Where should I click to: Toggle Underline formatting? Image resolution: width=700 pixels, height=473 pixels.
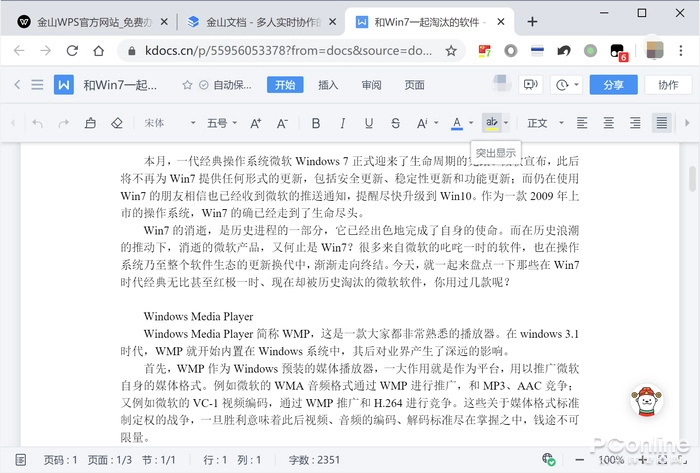coord(369,123)
